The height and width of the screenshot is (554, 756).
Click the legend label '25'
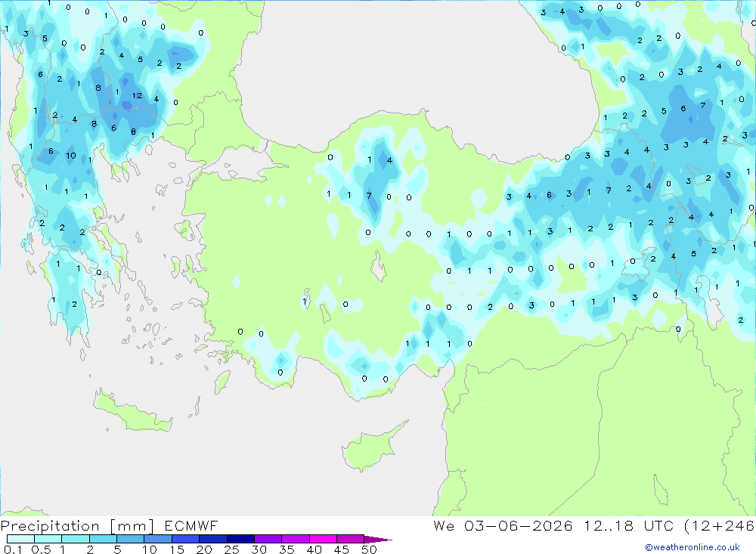231,549
